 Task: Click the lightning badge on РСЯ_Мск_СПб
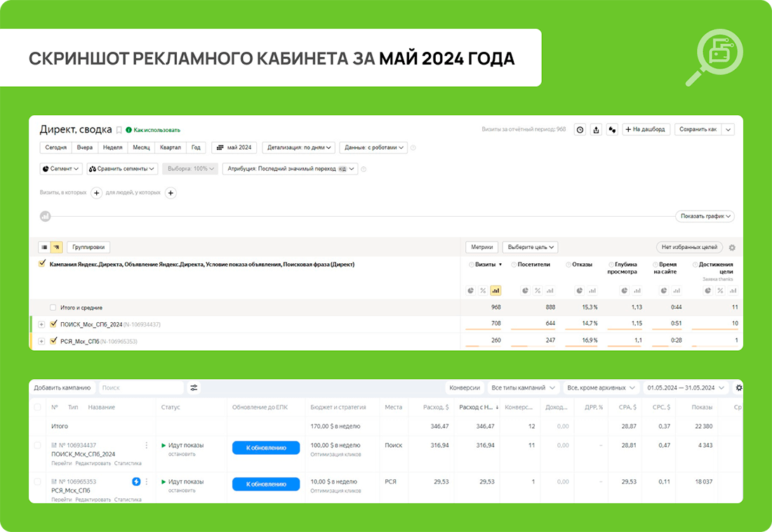136,481
